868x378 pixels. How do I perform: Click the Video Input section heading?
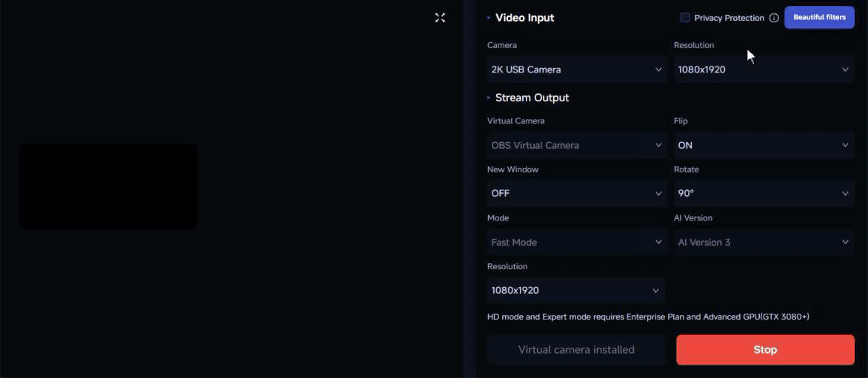point(524,18)
